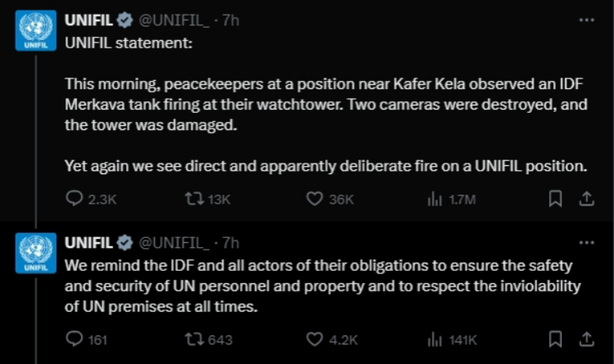This screenshot has width=614, height=364.
Task: Open more options on second tweet
Action: [586, 242]
